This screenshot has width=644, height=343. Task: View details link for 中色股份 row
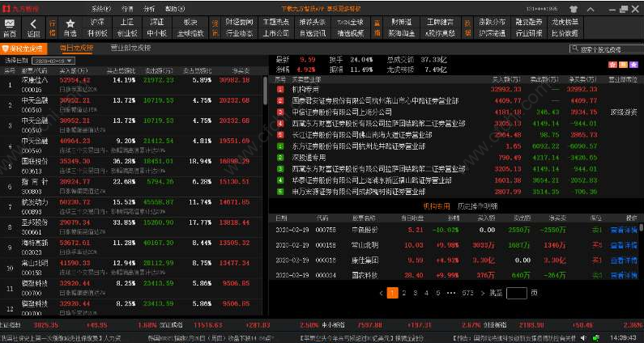pyautogui.click(x=624, y=230)
